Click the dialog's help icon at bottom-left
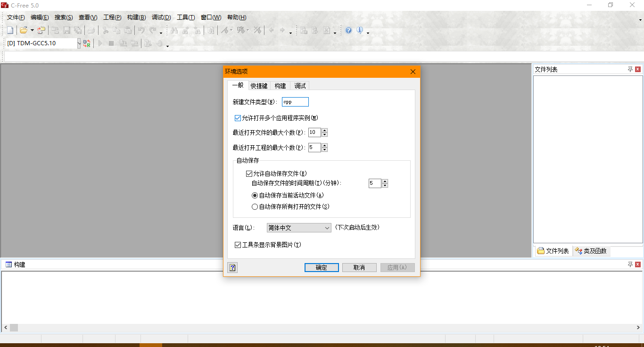The width and height of the screenshot is (644, 347). pyautogui.click(x=232, y=268)
